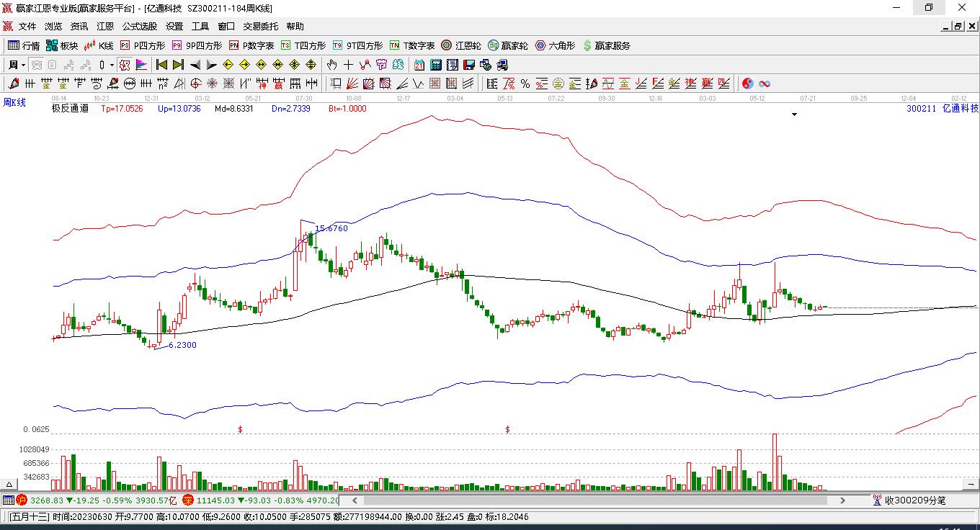Collapse volume panel with small triangle button
This screenshot has width=980, height=530.
pyautogui.click(x=9, y=485)
